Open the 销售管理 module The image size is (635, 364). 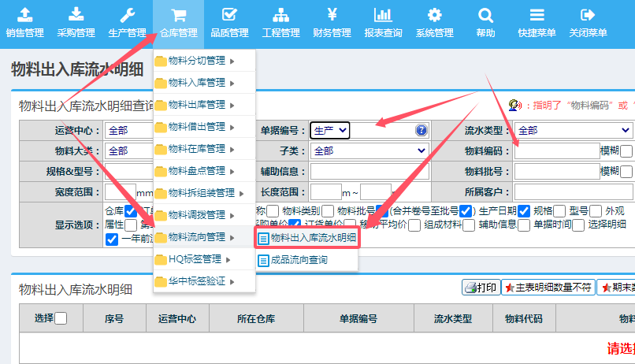(24, 23)
